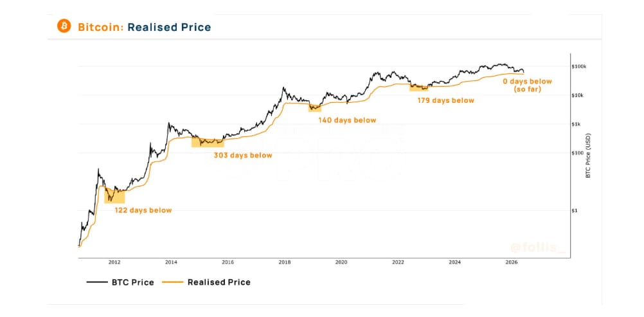
Task: Toggle the BTC Price legend entry
Action: [120, 282]
